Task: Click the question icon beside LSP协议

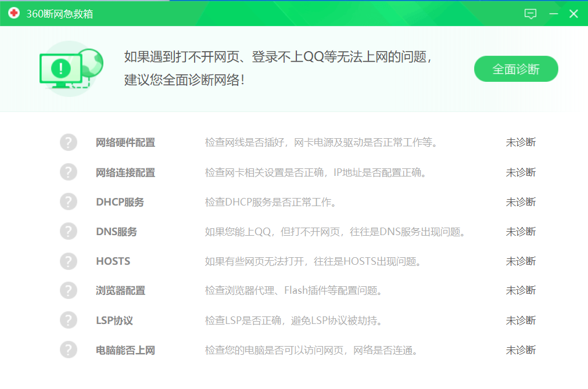Action: [69, 320]
